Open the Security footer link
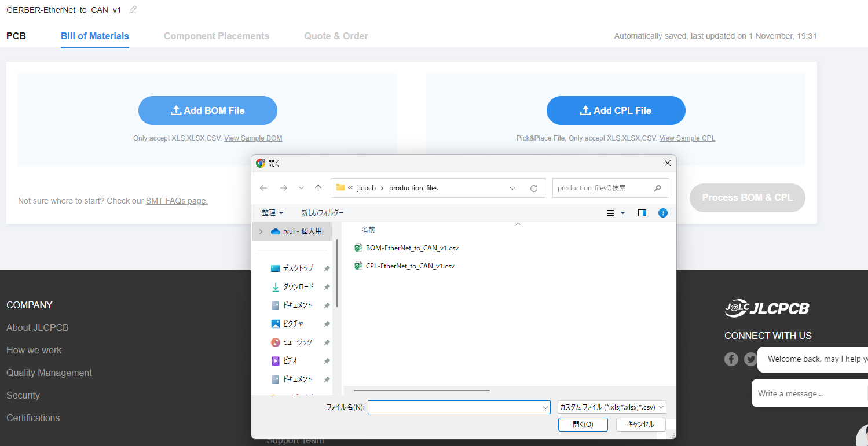This screenshot has height=446, width=868. (23, 395)
